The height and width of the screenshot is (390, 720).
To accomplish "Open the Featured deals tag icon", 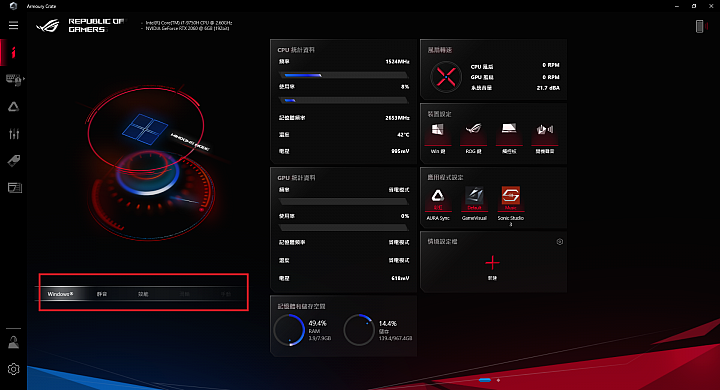I will point(13,161).
